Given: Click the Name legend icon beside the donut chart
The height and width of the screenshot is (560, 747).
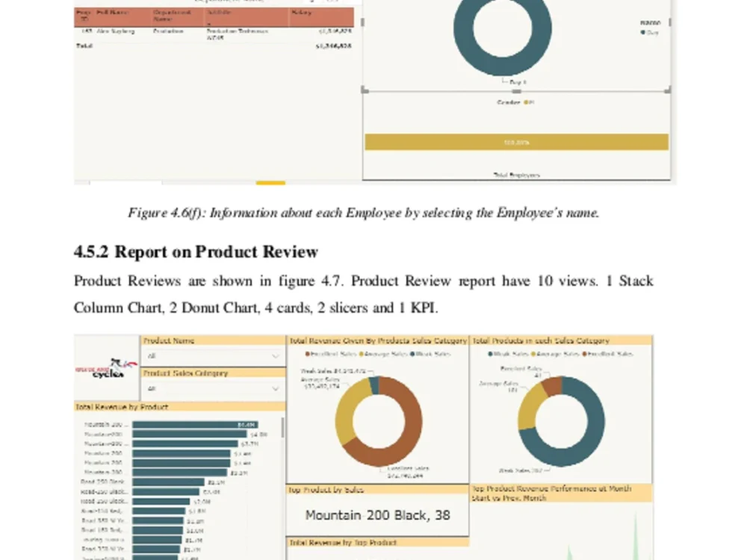Looking at the screenshot, I should 651,22.
